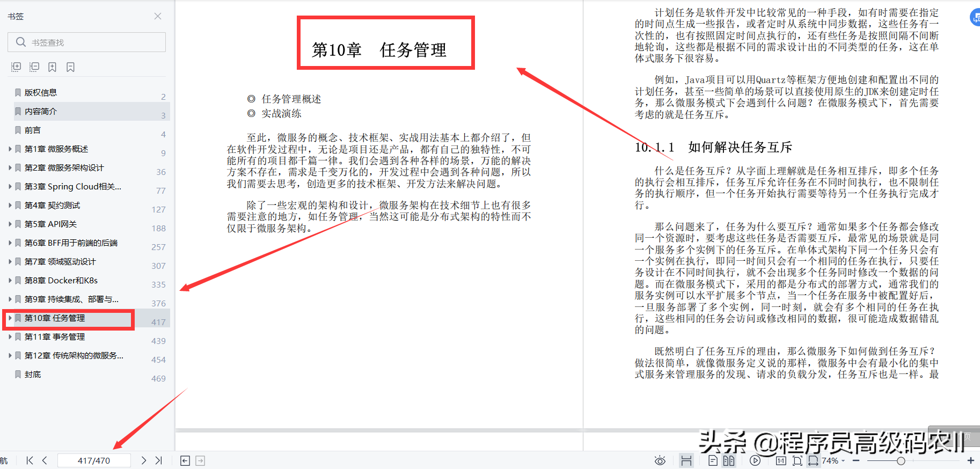Expand 第6章 BFF用于前端的后端 bookmark
The width and height of the screenshot is (980, 469).
pos(10,243)
